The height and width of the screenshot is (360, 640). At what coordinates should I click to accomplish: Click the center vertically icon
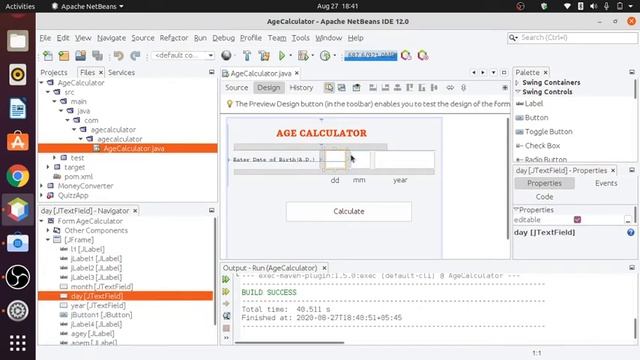pyautogui.click(x=434, y=88)
